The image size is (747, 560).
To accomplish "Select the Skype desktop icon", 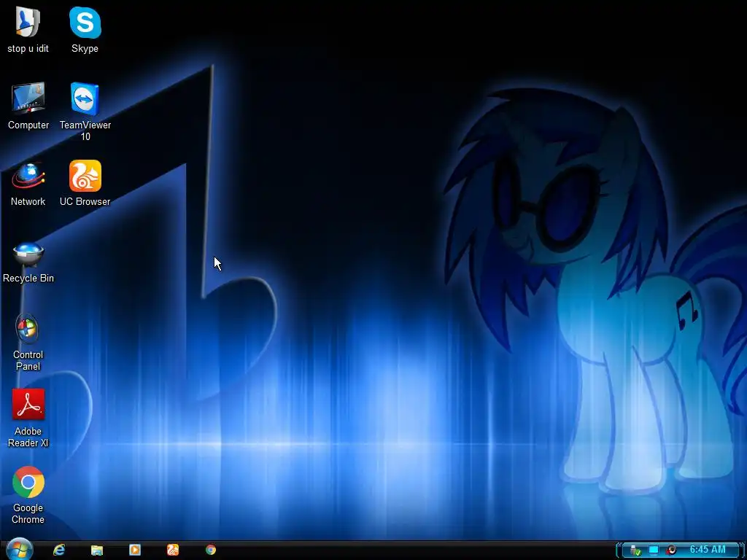I will pyautogui.click(x=85, y=29).
